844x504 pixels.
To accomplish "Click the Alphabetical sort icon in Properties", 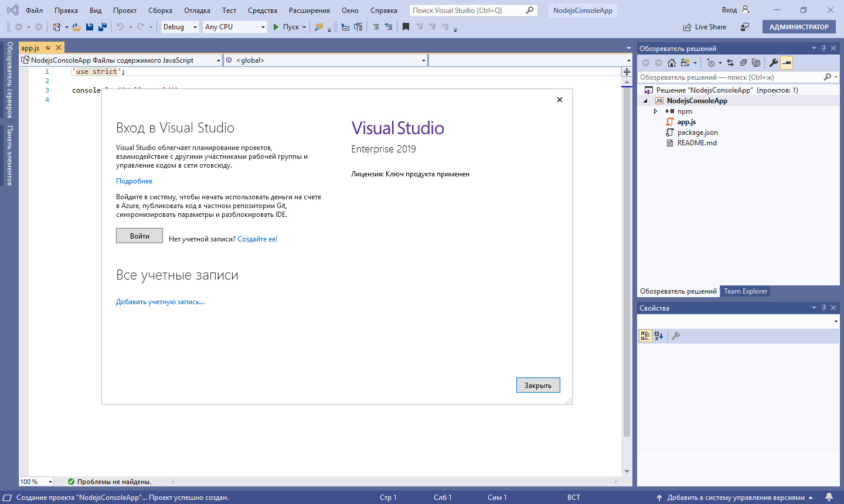I will tap(659, 336).
